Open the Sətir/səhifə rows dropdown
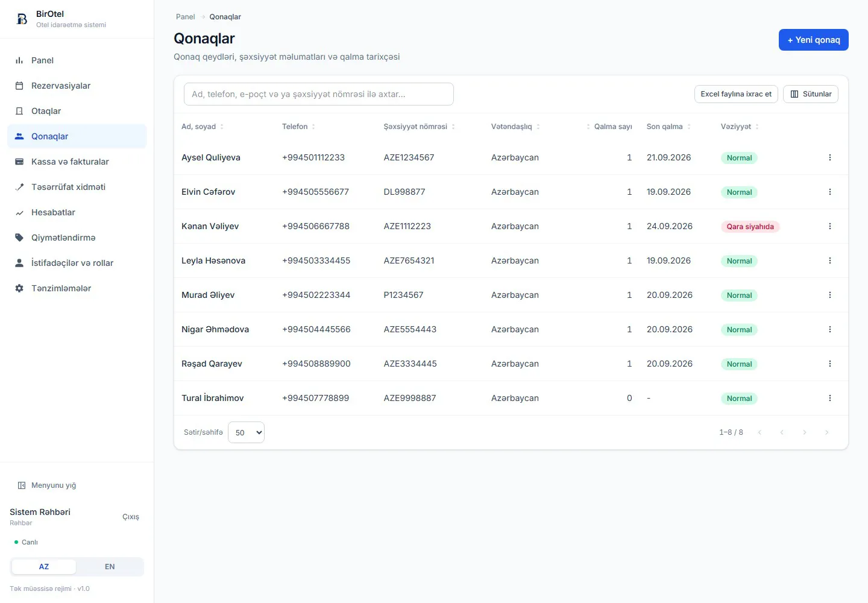The width and height of the screenshot is (868, 603). (x=246, y=432)
